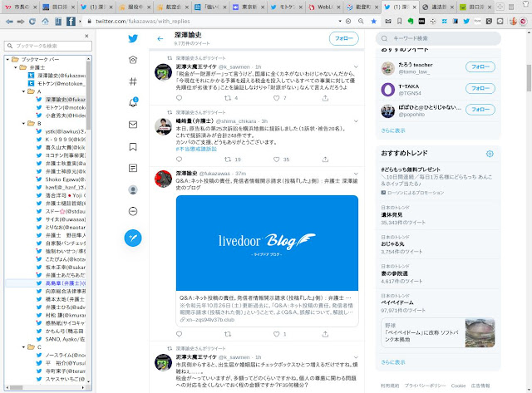This screenshot has width=532, height=393.
Task: Open the おじゃる丸 trend
Action: (x=392, y=243)
